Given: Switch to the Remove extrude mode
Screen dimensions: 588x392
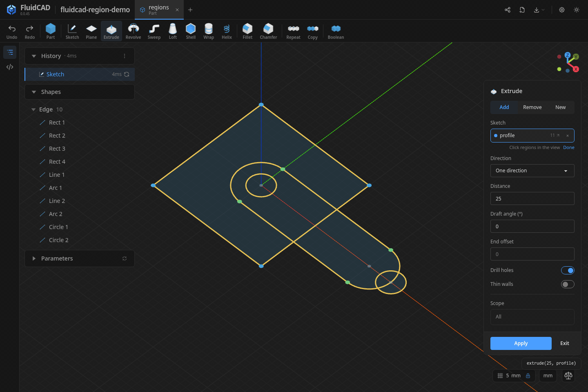Looking at the screenshot, I should [532, 107].
